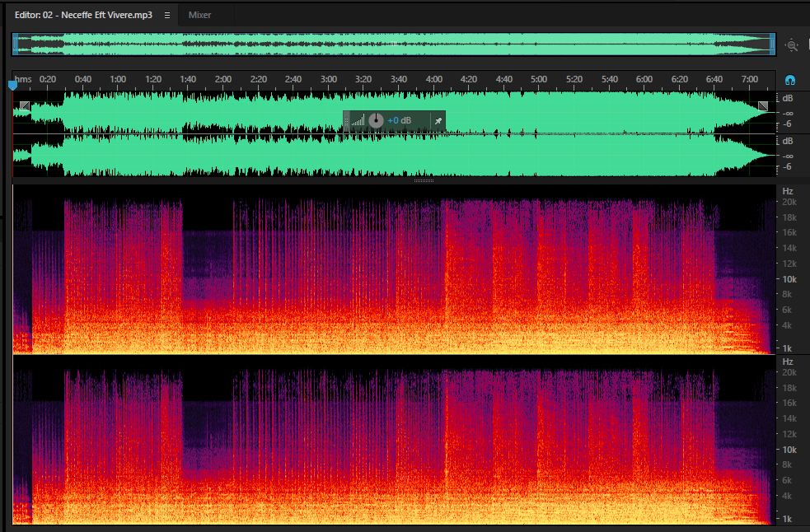The height and width of the screenshot is (532, 810).
Task: Click the 6:40 mark on the timeline ruler
Action: coord(714,79)
